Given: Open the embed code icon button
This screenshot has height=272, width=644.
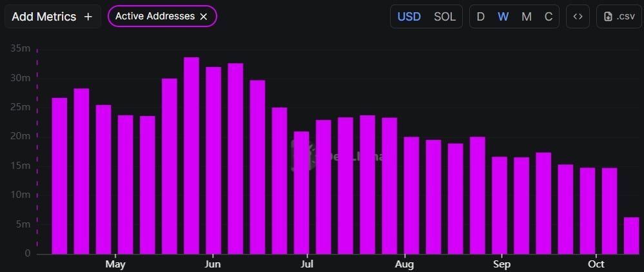Looking at the screenshot, I should coord(578,17).
